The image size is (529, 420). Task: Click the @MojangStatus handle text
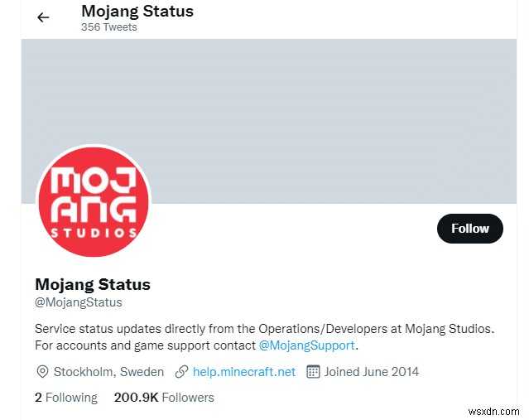tap(79, 302)
